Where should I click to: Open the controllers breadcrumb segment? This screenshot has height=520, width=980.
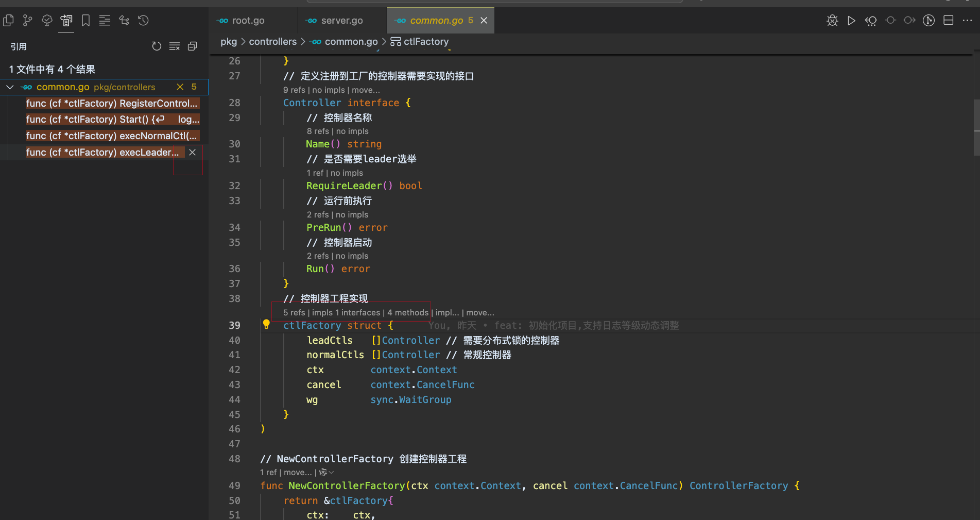273,42
